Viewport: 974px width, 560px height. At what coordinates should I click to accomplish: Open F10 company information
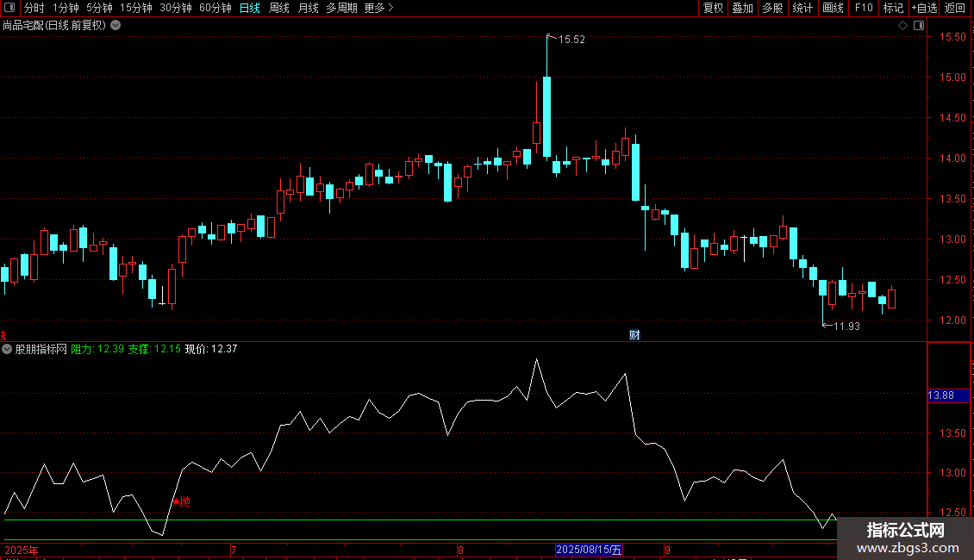[x=864, y=8]
